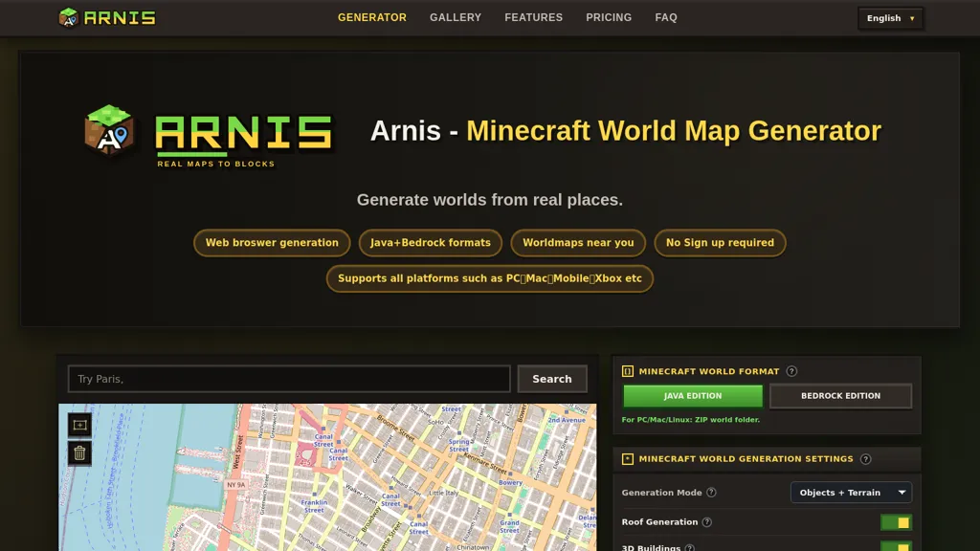Open the English language dropdown
This screenshot has height=551, width=980.
(x=890, y=18)
